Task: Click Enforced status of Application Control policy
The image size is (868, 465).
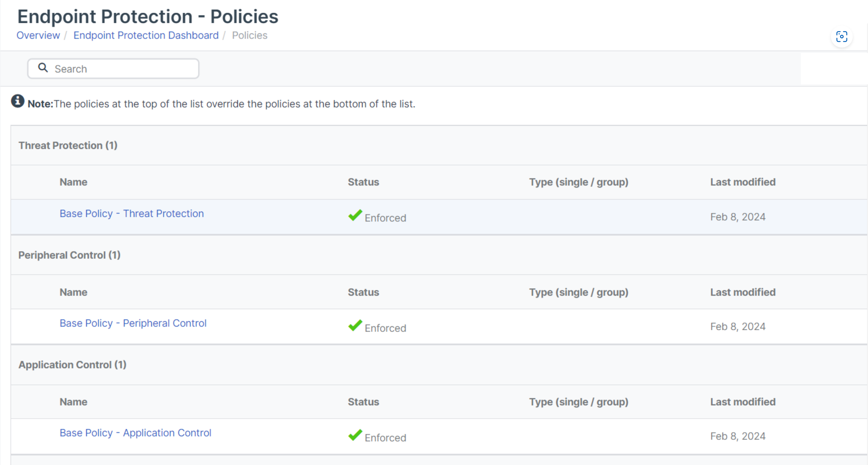Action: (385, 437)
